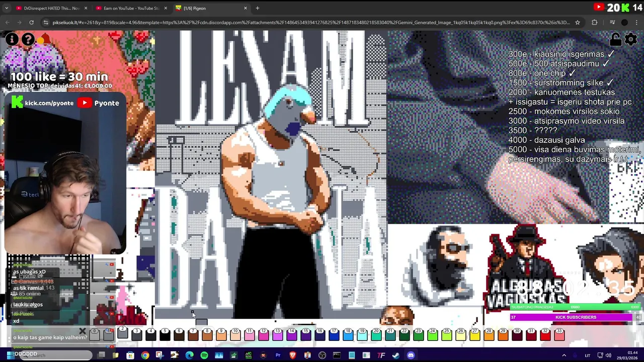Choose salmon swatch number 33
Screen dimensions: 644x362
coord(559,334)
